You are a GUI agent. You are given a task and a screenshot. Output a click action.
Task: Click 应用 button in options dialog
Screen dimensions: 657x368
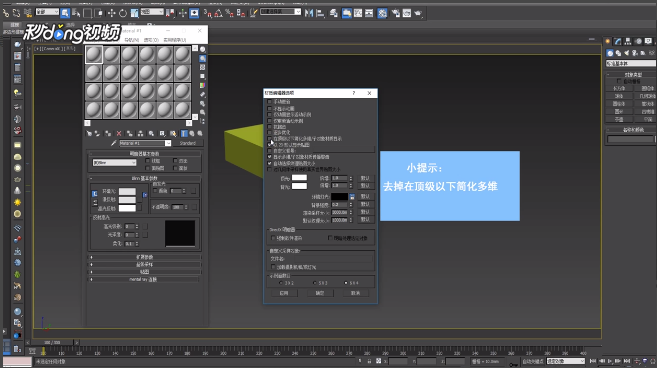point(284,293)
